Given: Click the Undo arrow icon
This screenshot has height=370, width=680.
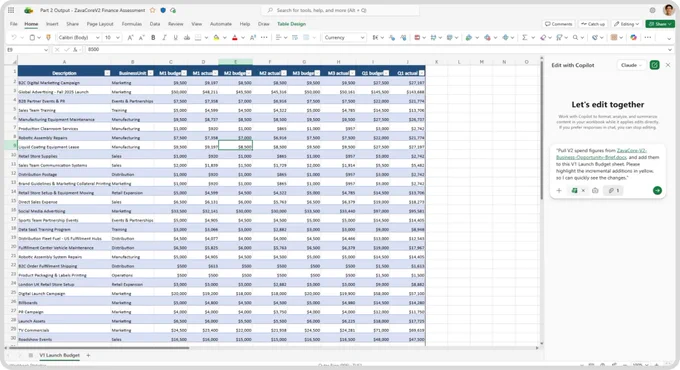Looking at the screenshot, I should point(14,38).
